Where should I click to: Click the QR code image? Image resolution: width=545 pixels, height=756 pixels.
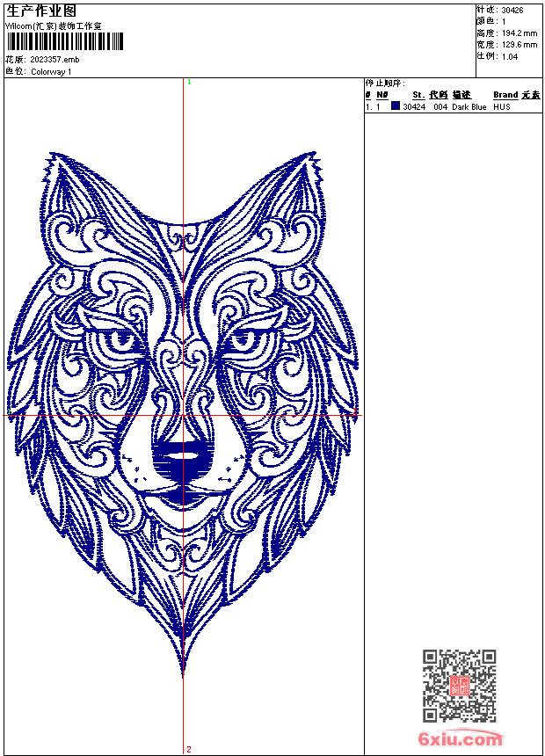coord(459,686)
